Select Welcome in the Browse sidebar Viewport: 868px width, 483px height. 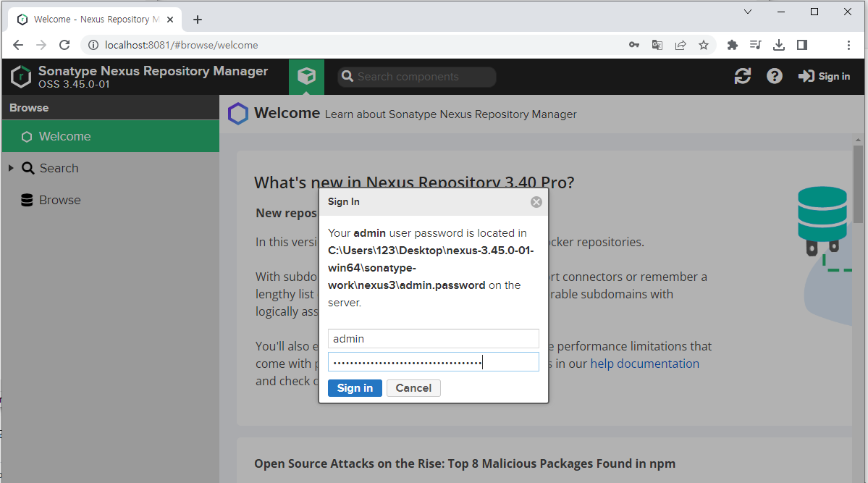[x=111, y=136]
